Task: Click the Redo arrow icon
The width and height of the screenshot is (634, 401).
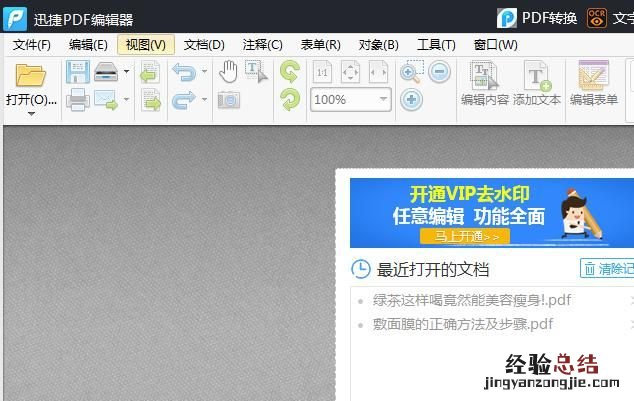Action: 184,100
